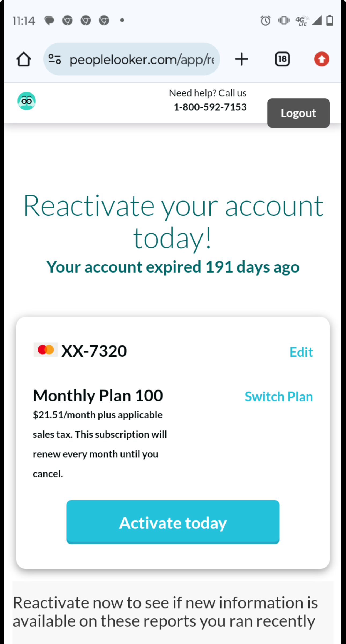Tap the XX-7320 card number
The height and width of the screenshot is (644, 346).
(94, 351)
